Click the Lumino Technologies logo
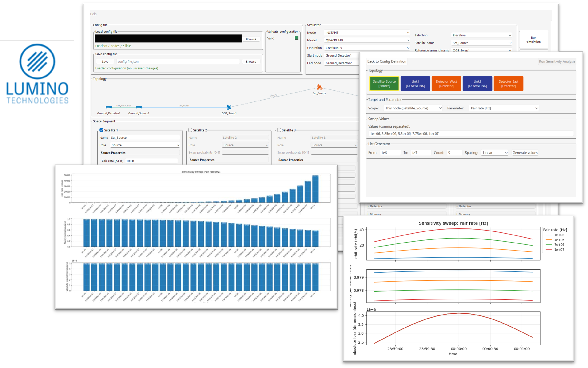Screen dimensions: 588x368 point(37,74)
